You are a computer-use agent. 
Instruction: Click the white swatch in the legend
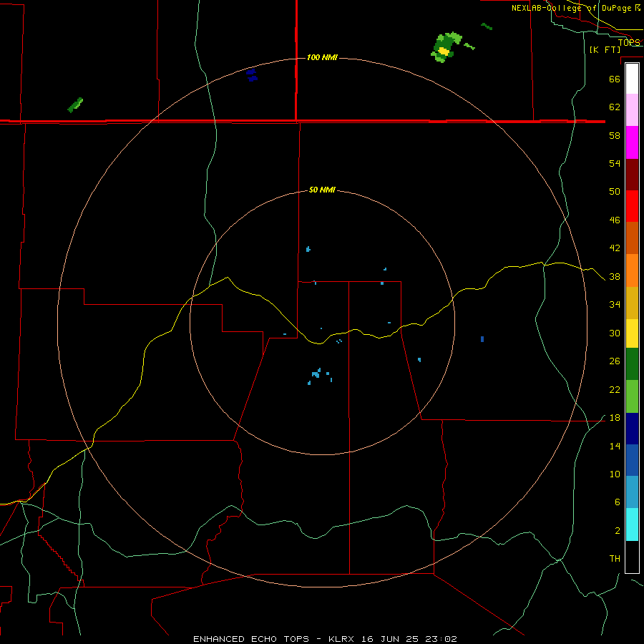632,79
